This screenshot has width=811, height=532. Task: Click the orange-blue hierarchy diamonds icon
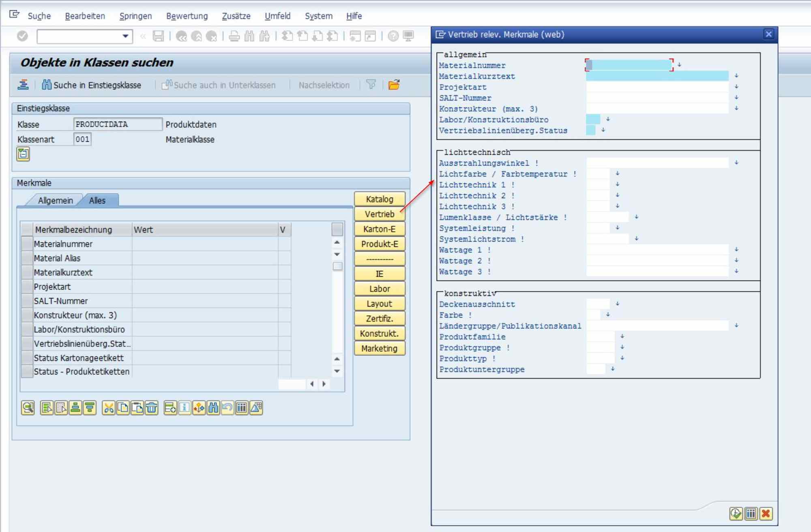pyautogui.click(x=199, y=408)
